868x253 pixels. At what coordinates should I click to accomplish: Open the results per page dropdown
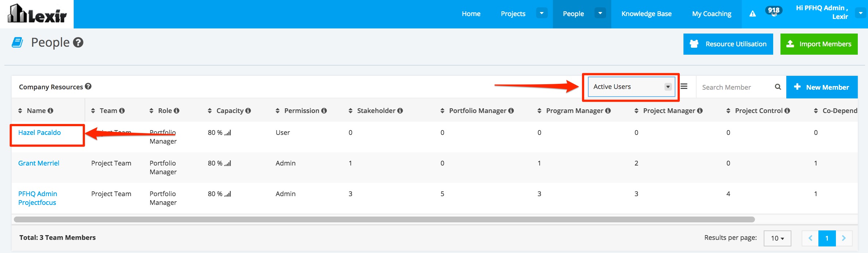(777, 238)
